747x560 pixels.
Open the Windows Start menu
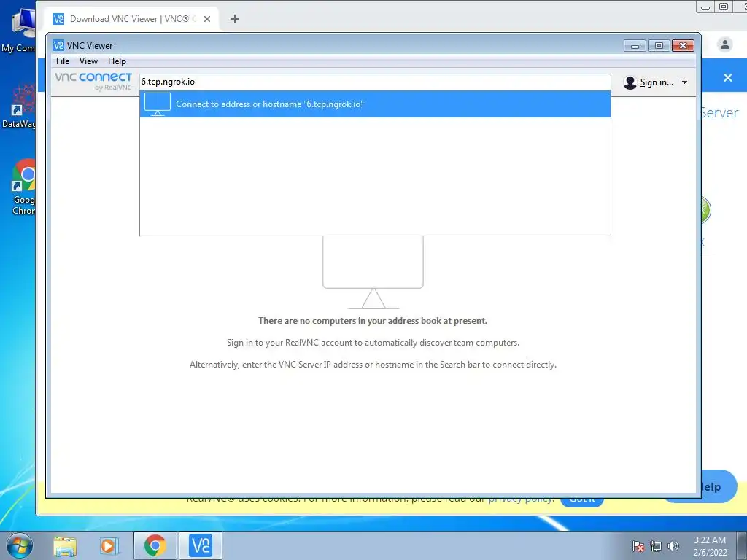coord(20,545)
